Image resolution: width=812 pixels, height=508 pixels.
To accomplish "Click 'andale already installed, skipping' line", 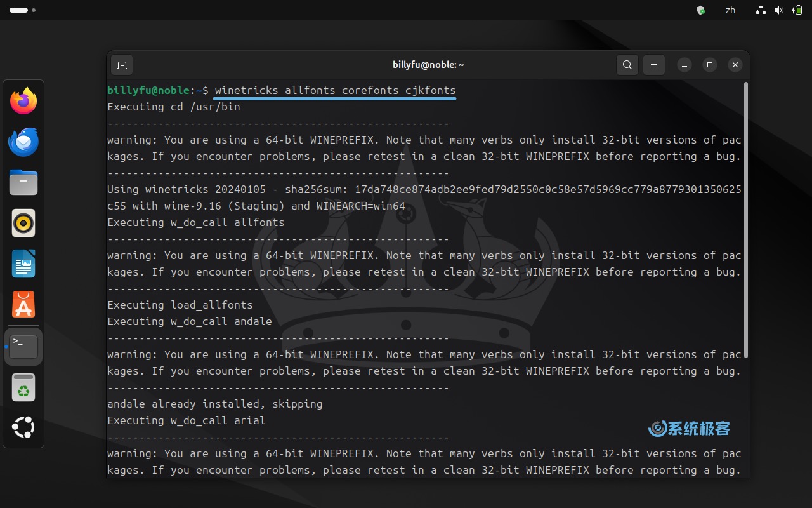I will pos(215,404).
